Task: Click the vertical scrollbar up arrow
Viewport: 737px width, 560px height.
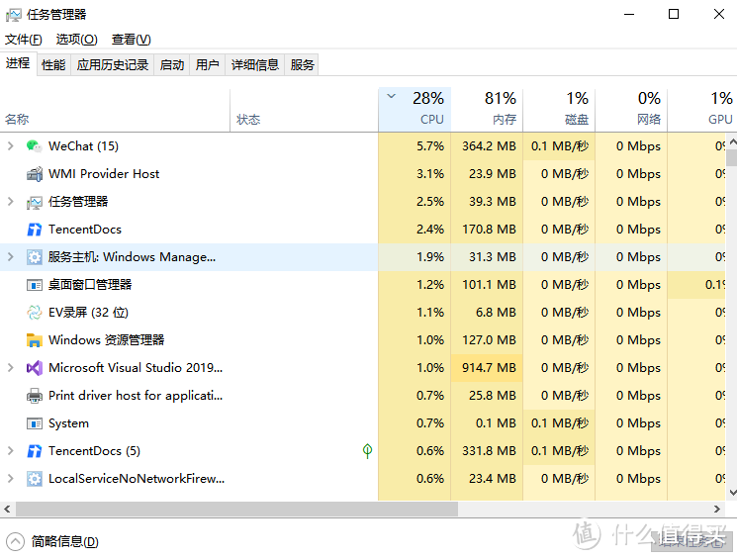Action: pos(732,141)
